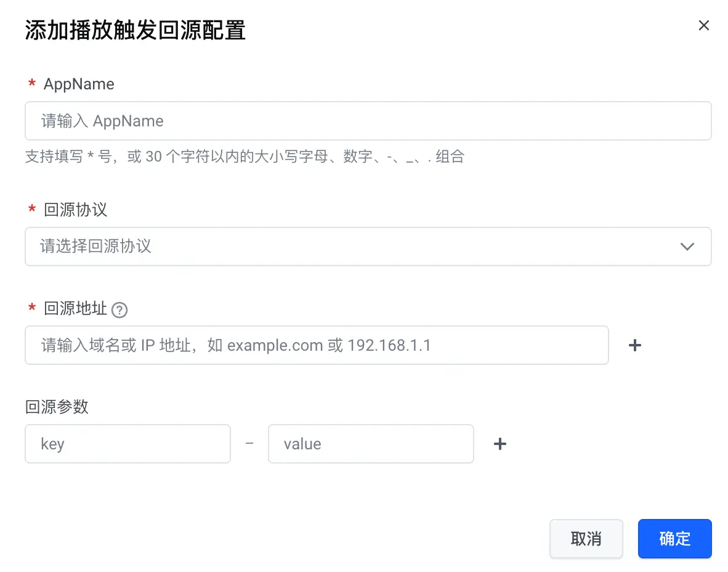
Task: Click the 回源参数 value input
Action: coord(371,444)
